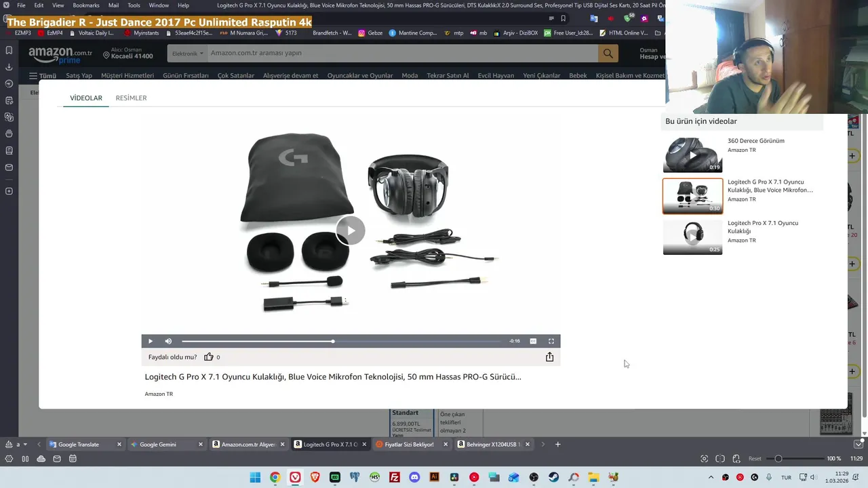Open the Arşiv - DiziBOX bookmark
This screenshot has width=868, height=488.
tap(515, 33)
